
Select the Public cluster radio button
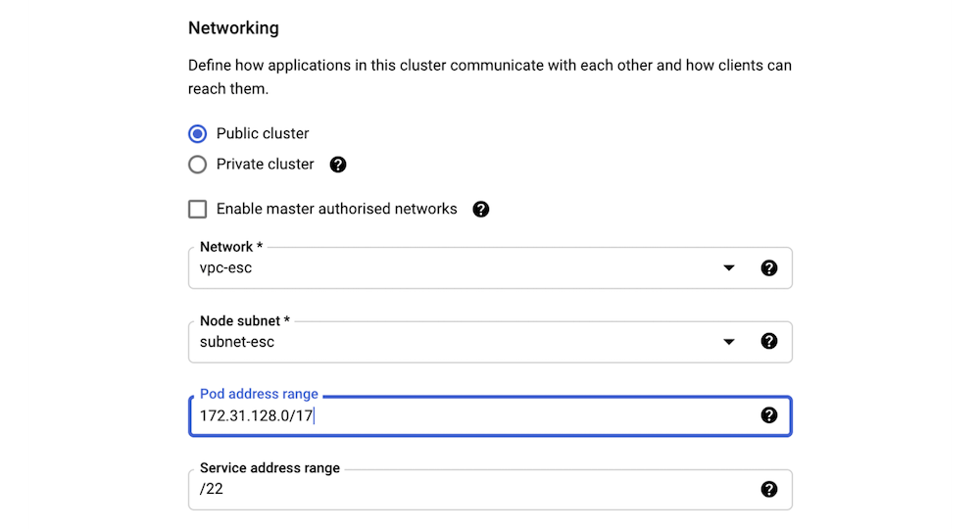(198, 133)
